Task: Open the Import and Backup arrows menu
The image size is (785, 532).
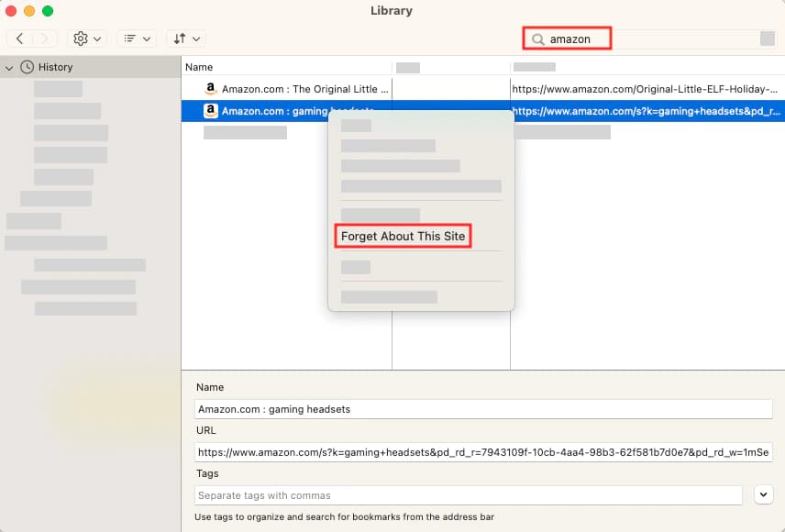Action: 186,39
